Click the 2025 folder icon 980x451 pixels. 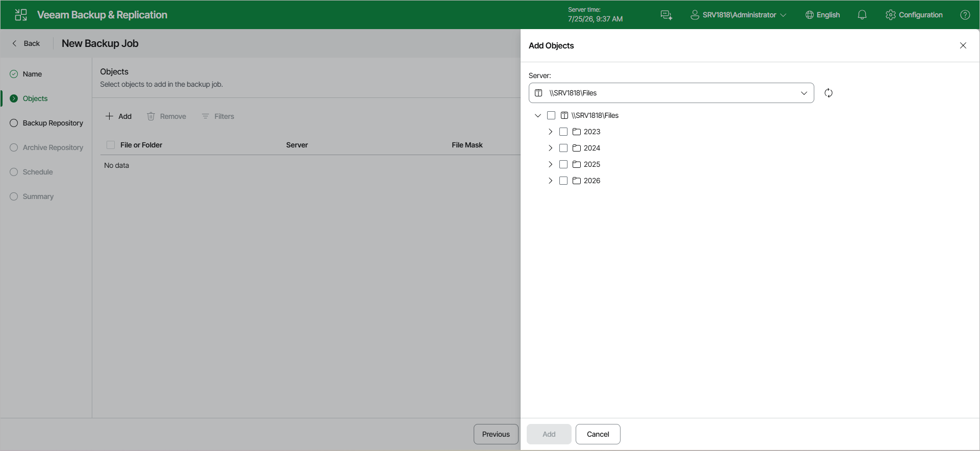click(577, 164)
